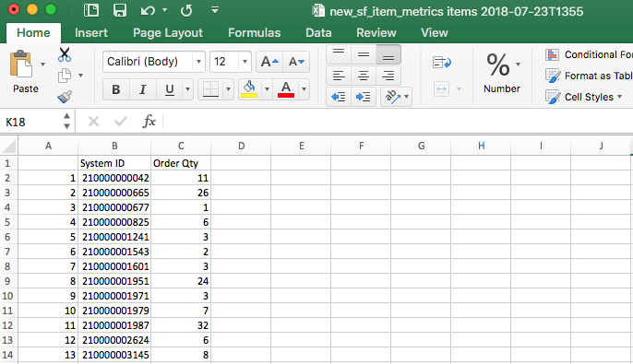Select the System ID header cell

114,163
